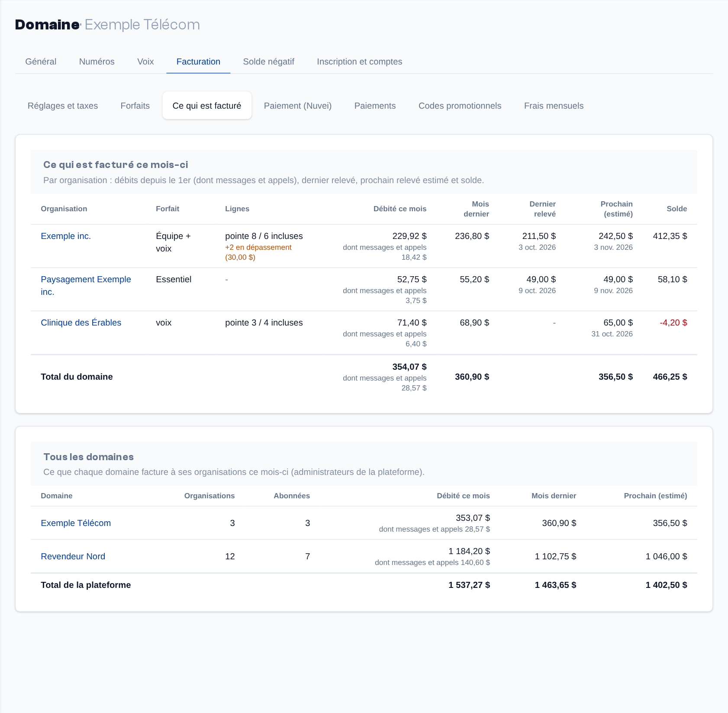Go to Inscription et comptes tab
728x713 pixels.
point(359,61)
